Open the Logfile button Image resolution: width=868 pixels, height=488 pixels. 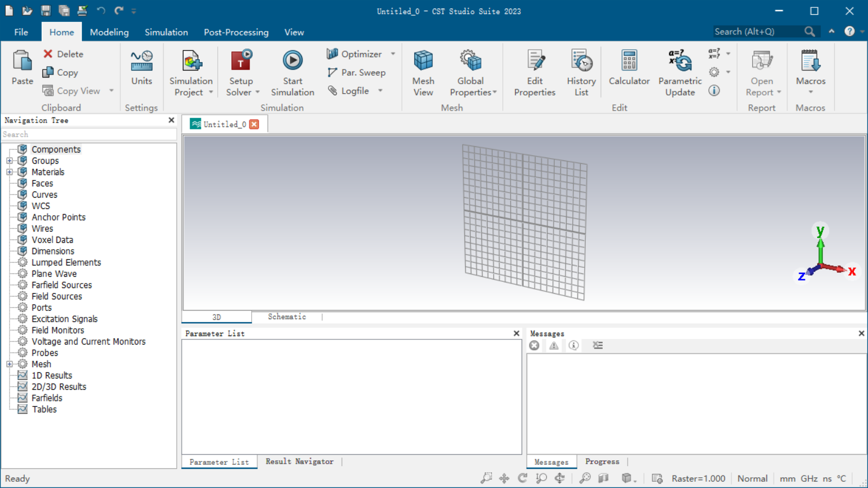[x=348, y=90]
